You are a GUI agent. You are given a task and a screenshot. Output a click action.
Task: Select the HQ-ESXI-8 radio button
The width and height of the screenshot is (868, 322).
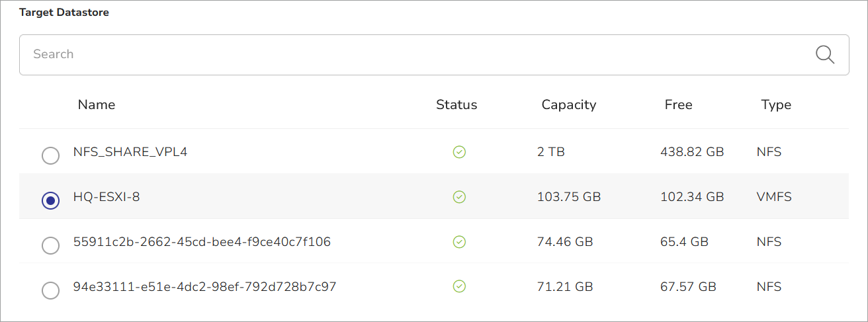coord(50,200)
